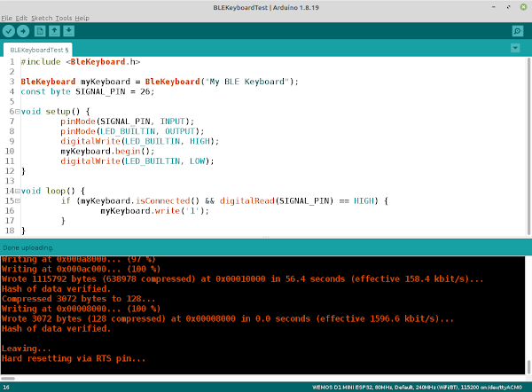
Task: Open the tab options dropdown arrow
Action: pyautogui.click(x=515, y=48)
